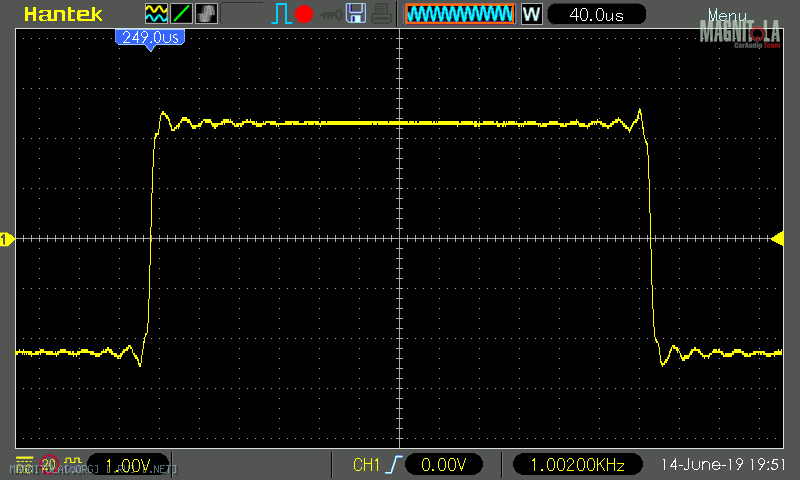Open the Menu label at top right

(727, 15)
